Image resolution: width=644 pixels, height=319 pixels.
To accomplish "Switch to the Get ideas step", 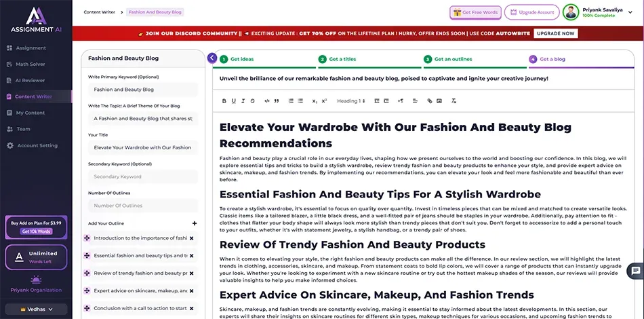I will (x=242, y=59).
